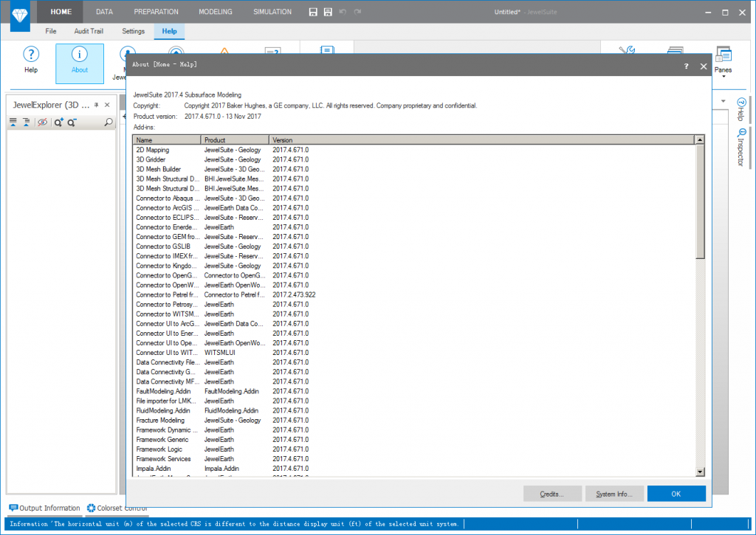The width and height of the screenshot is (756, 535).
Task: Minimize the JewelSuite window
Action: click(x=708, y=13)
